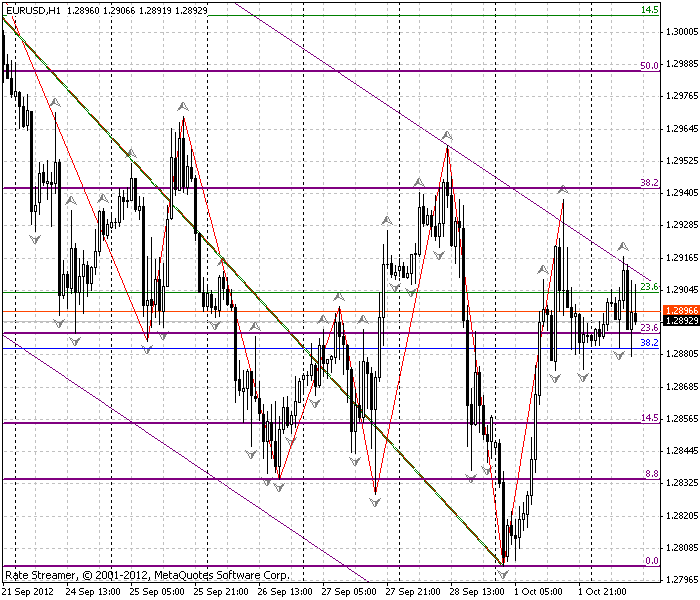The image size is (700, 600).
Task: Select the purple 38.2 label near 1.29405
Action: 650,183
